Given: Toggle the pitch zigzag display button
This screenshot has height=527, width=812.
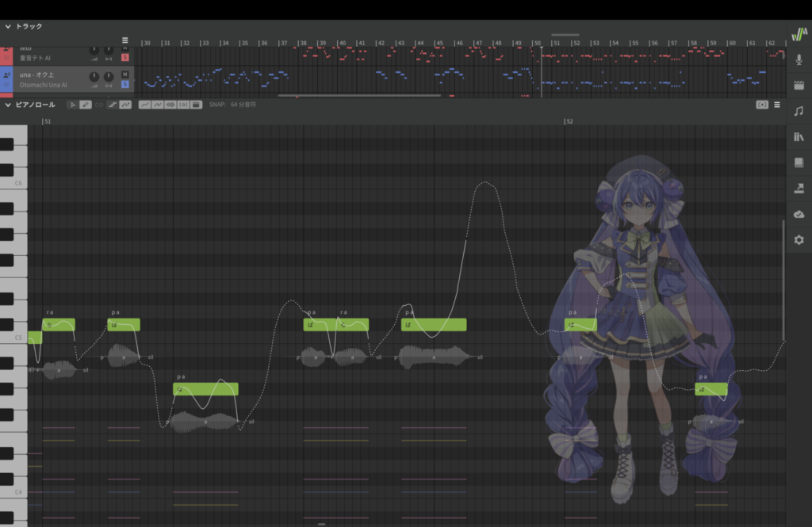Looking at the screenshot, I should 158,105.
